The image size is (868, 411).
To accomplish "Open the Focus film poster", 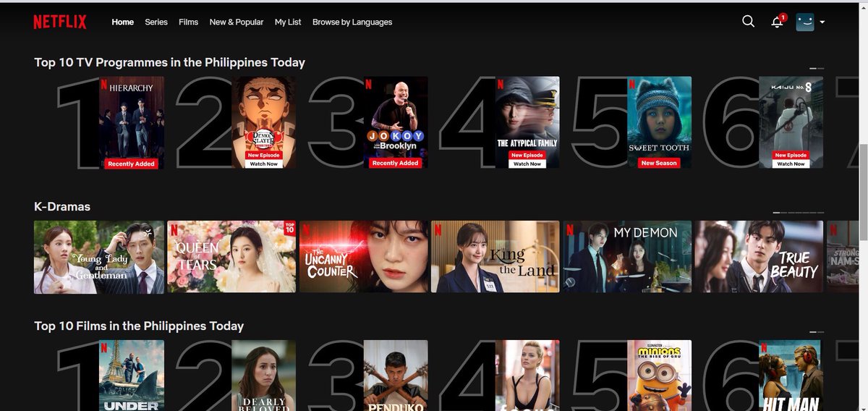I will point(527,376).
